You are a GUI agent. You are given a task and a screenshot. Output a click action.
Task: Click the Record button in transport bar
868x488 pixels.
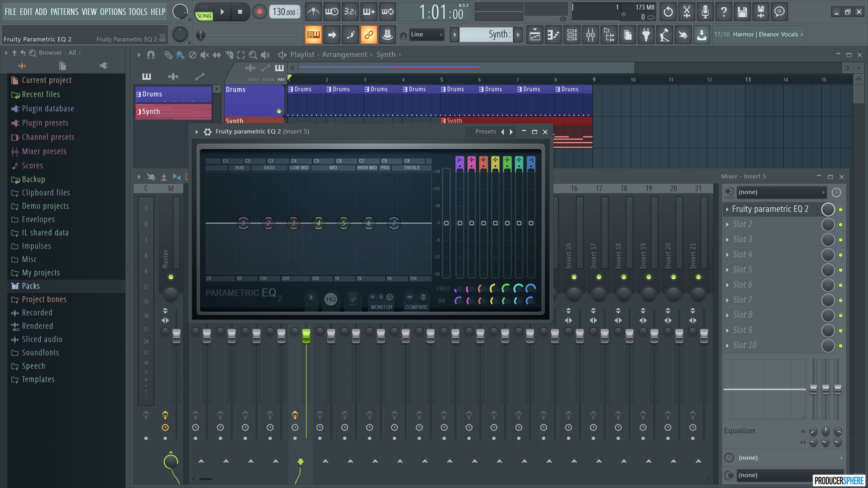point(259,12)
